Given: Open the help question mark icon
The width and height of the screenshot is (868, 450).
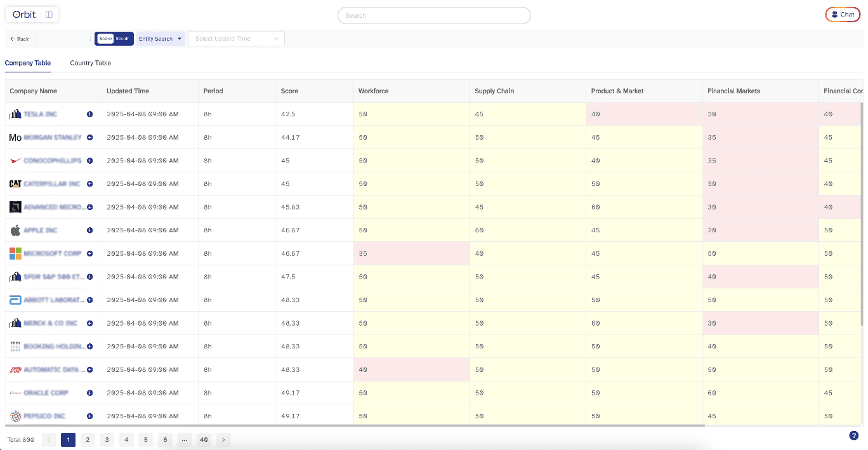Looking at the screenshot, I should [853, 435].
